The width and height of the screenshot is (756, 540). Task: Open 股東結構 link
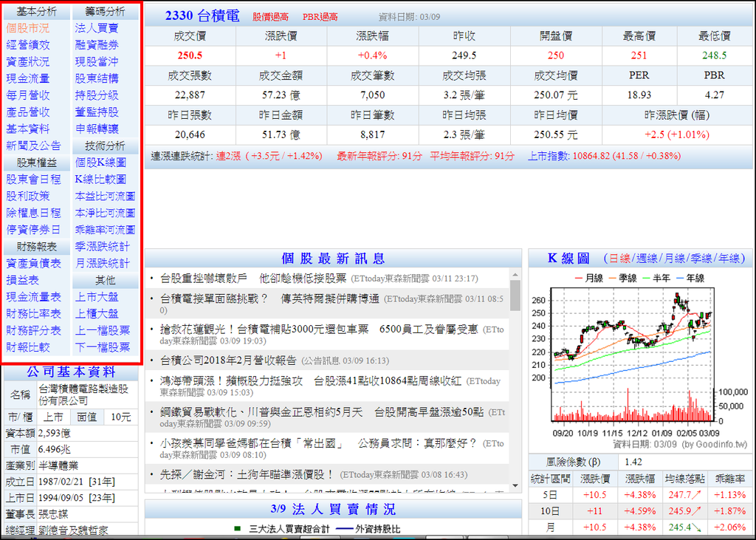tap(97, 78)
